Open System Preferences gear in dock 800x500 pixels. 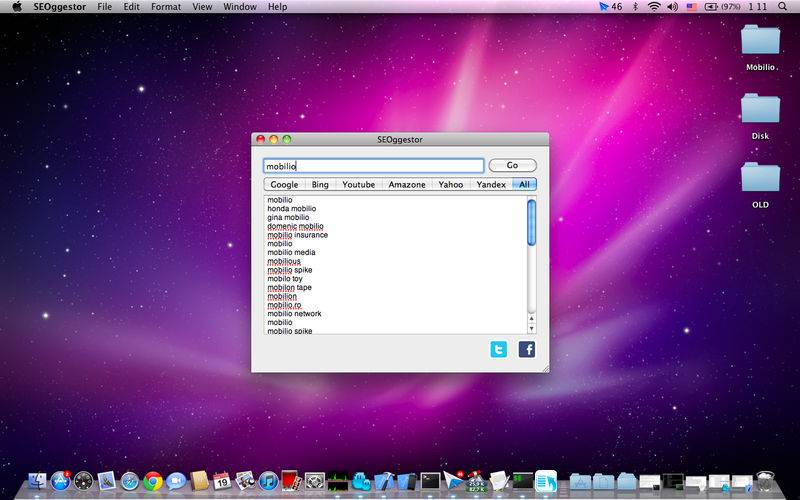click(315, 481)
